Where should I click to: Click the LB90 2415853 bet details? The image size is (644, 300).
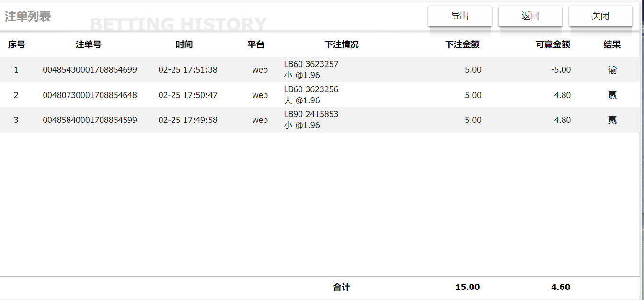(311, 115)
